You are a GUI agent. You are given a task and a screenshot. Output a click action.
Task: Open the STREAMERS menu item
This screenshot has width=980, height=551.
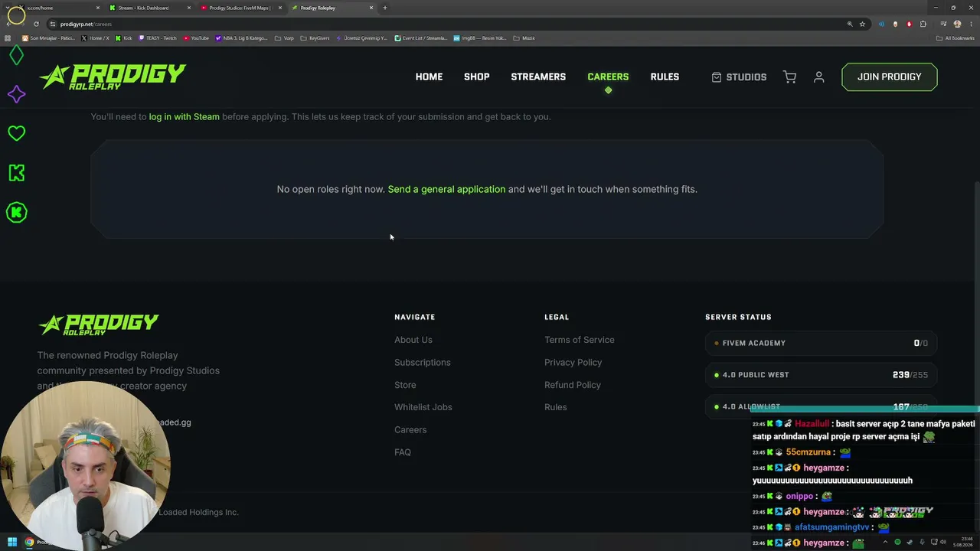coord(538,77)
